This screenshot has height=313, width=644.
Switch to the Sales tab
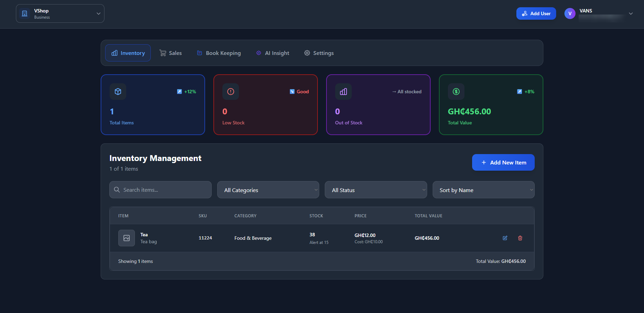click(171, 53)
